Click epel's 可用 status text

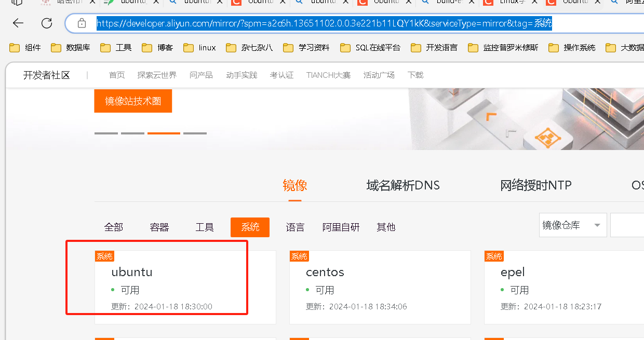pyautogui.click(x=519, y=290)
